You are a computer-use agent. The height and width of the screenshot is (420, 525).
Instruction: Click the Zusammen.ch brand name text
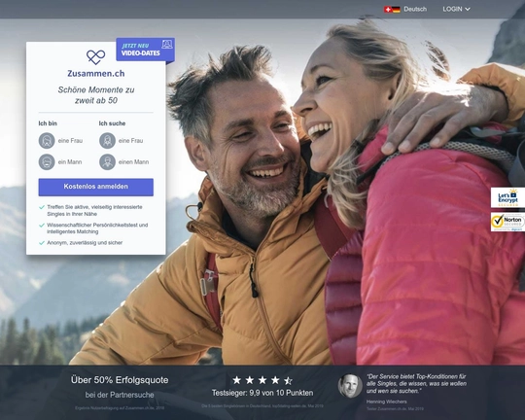(96, 73)
